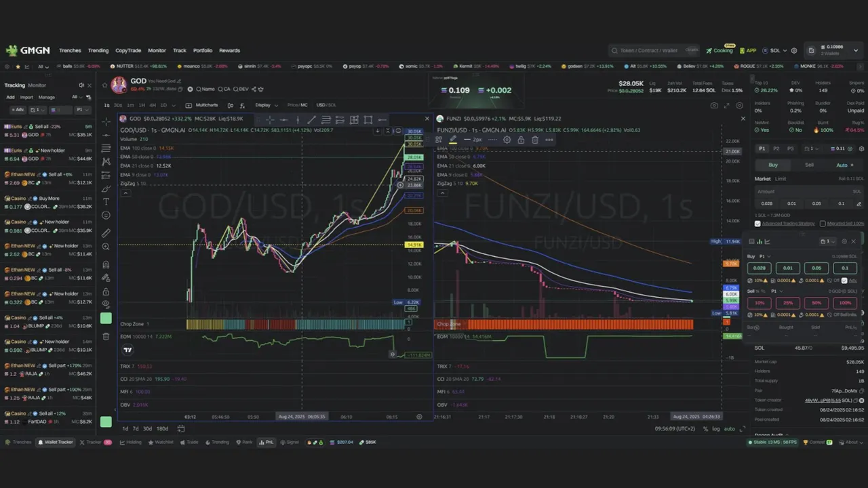Enter fullscreen chart with expand arrows
The height and width of the screenshot is (488, 868).
[x=727, y=105]
